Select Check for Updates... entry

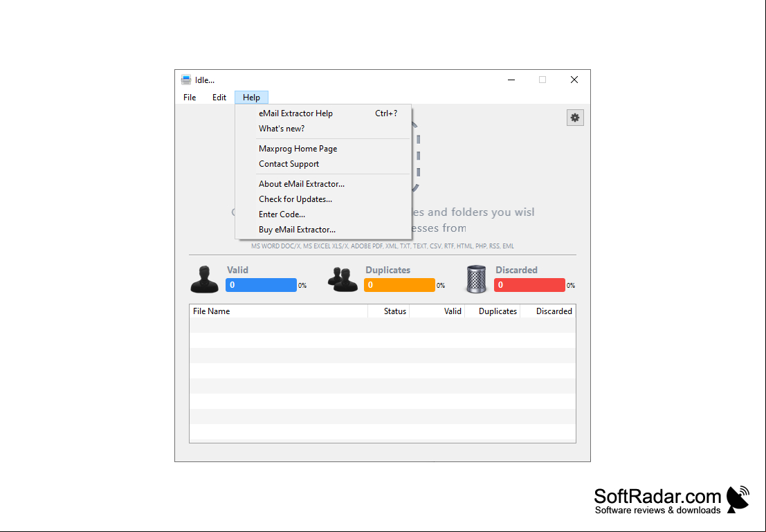(x=323, y=199)
